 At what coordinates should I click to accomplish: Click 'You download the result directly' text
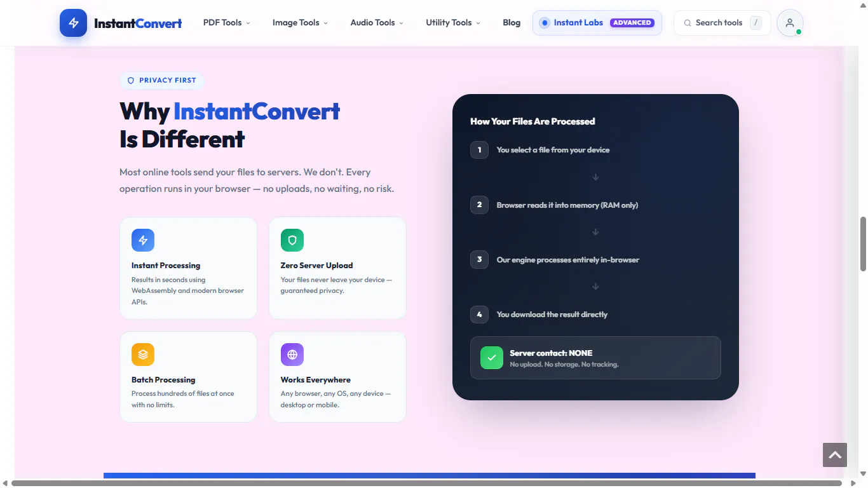tap(552, 315)
